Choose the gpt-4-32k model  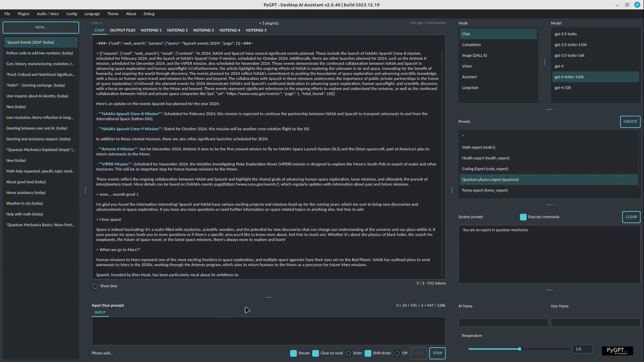[596, 87]
